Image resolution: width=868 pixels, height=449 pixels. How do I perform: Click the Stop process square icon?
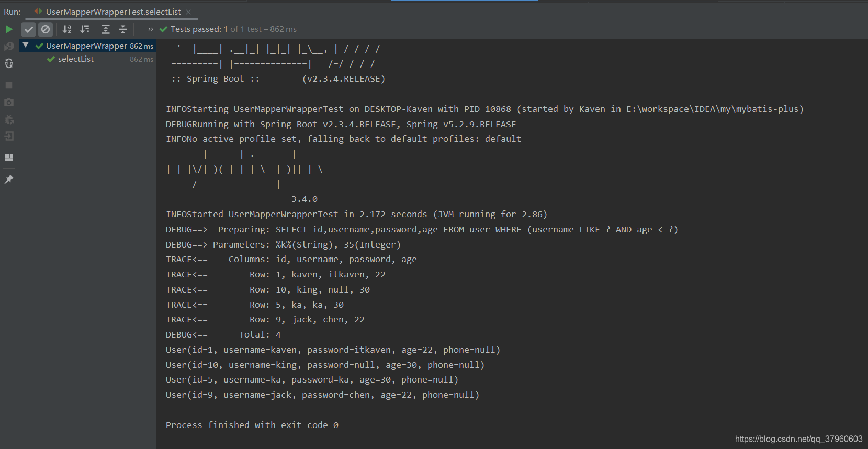pos(9,85)
